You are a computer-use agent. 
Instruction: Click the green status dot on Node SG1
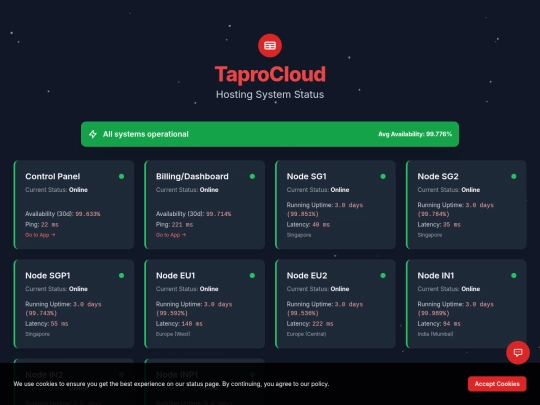coord(383,176)
